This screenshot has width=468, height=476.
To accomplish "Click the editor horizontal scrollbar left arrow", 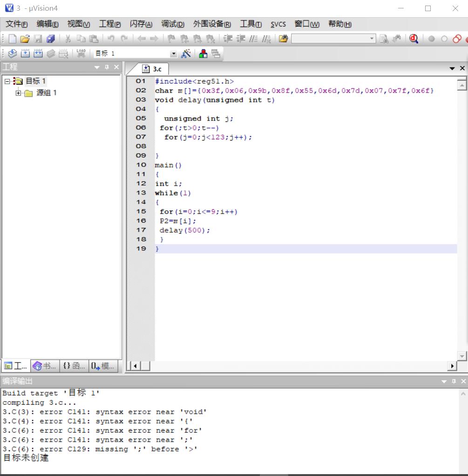I will click(135, 366).
